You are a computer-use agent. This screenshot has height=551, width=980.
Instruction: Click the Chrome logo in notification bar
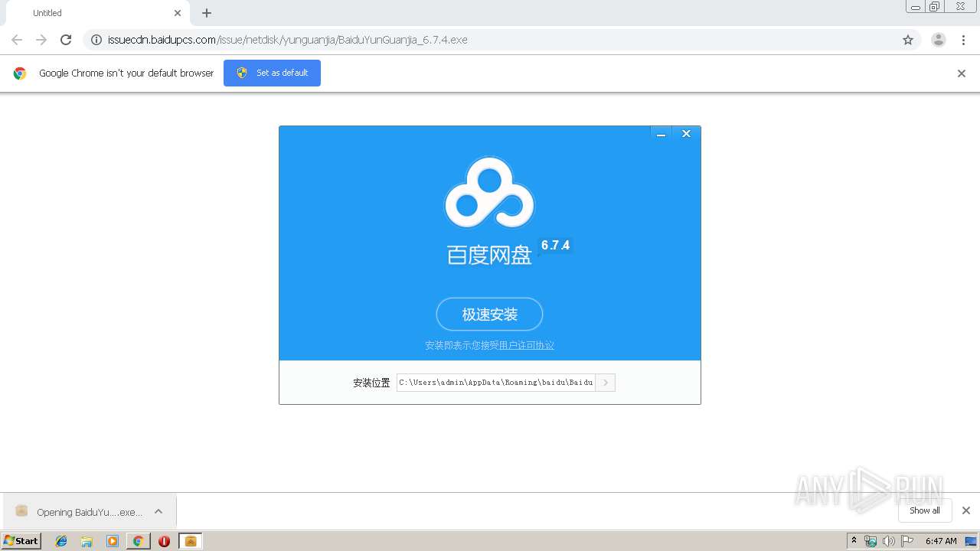20,73
